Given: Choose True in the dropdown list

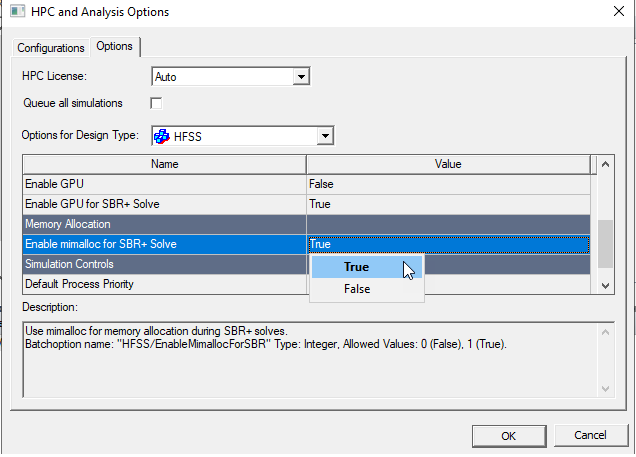Looking at the screenshot, I should [x=356, y=267].
